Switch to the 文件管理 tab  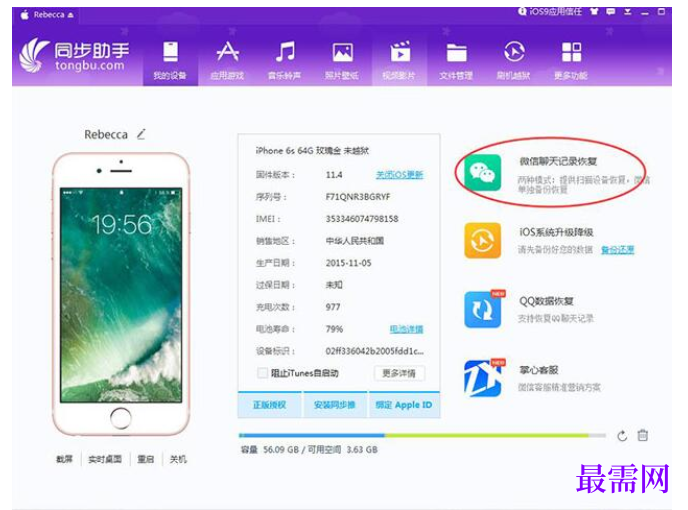click(x=456, y=61)
